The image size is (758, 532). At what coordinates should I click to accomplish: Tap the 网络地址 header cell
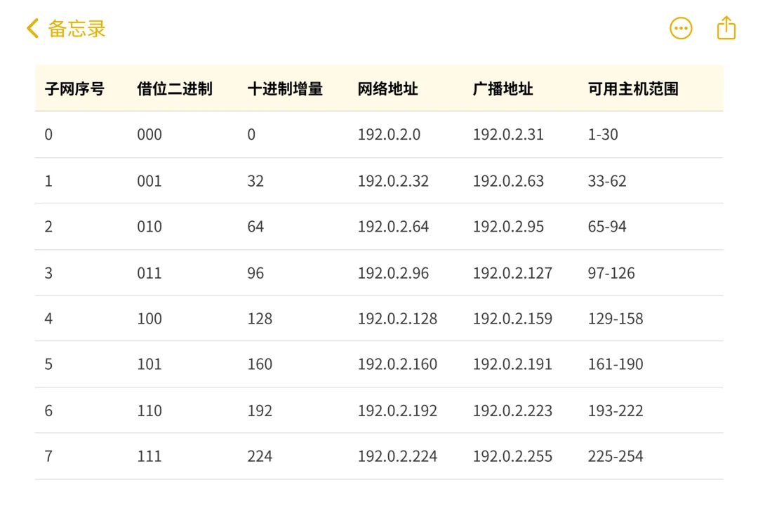(387, 89)
